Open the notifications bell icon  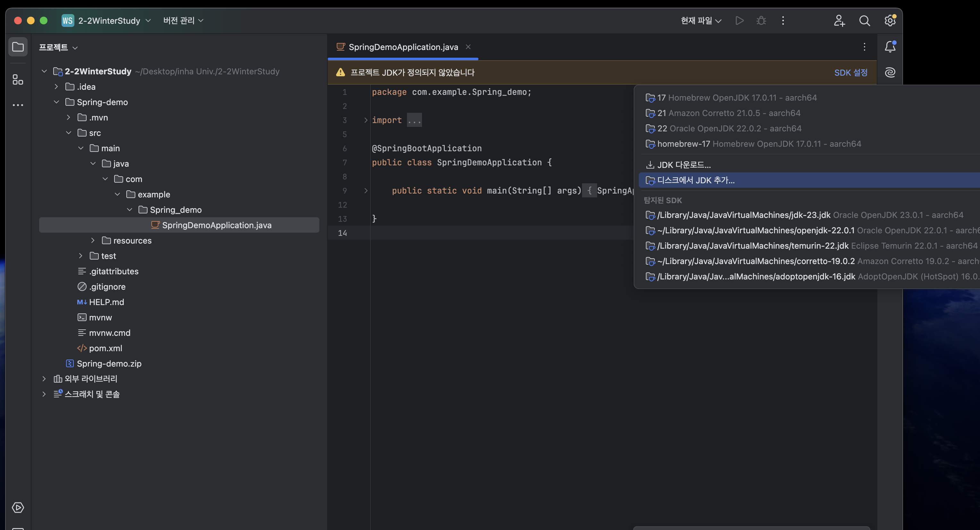890,47
